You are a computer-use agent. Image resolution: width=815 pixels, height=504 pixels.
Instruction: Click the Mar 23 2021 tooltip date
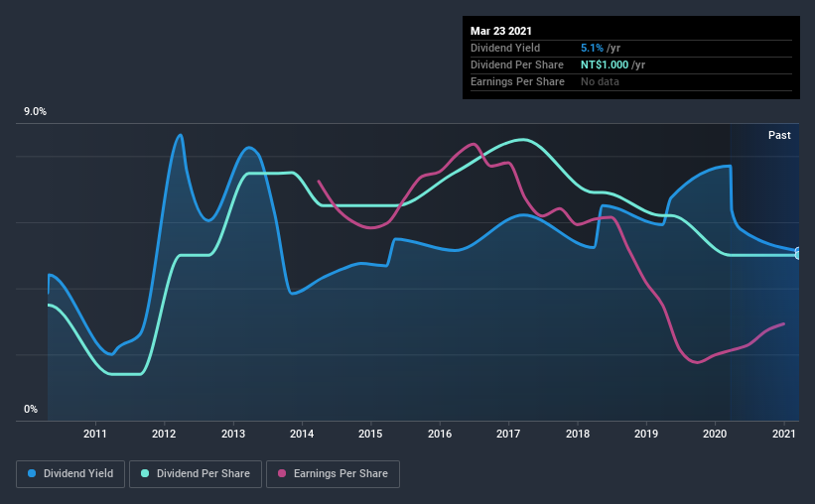[501, 30]
